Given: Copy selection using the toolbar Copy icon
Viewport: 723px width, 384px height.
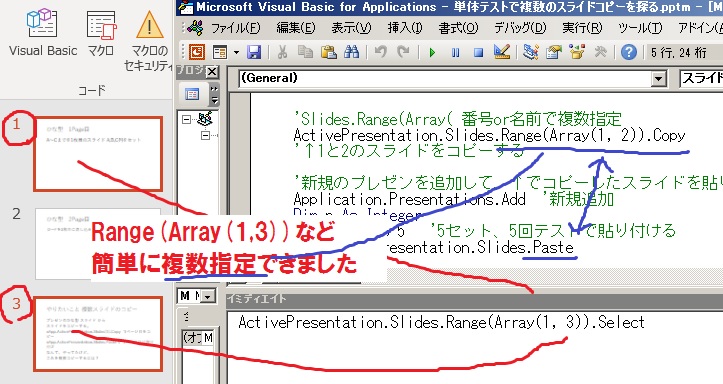Looking at the screenshot, I should 305,53.
